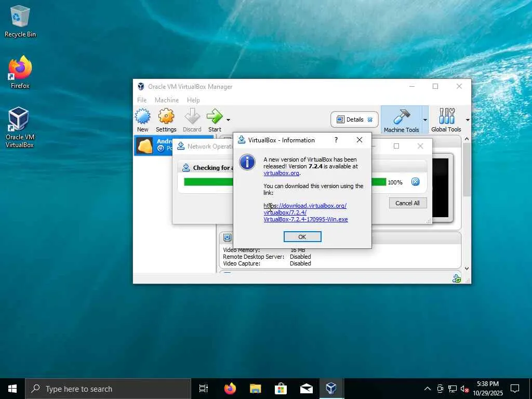Click the Remote Desktop Server Disabled value
This screenshot has height=399, width=532.
point(300,257)
